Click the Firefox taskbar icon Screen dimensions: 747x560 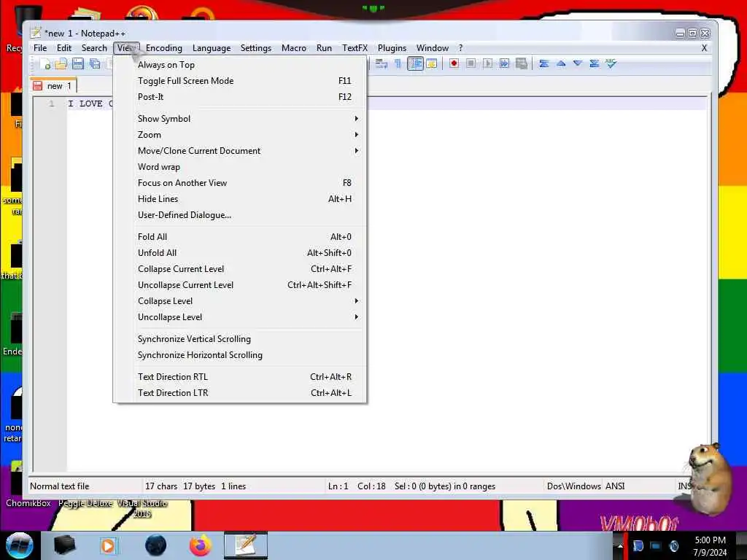[200, 545]
